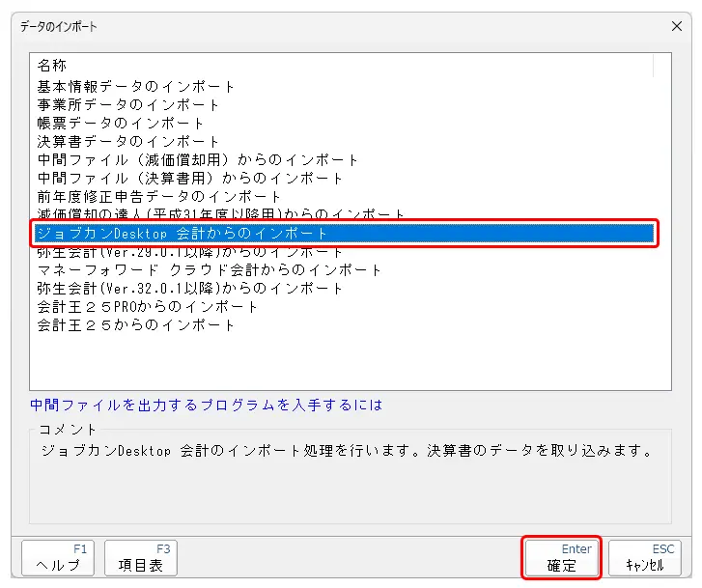The image size is (702, 588).
Task: Select 事業所データのインポート entry
Action: click(128, 105)
